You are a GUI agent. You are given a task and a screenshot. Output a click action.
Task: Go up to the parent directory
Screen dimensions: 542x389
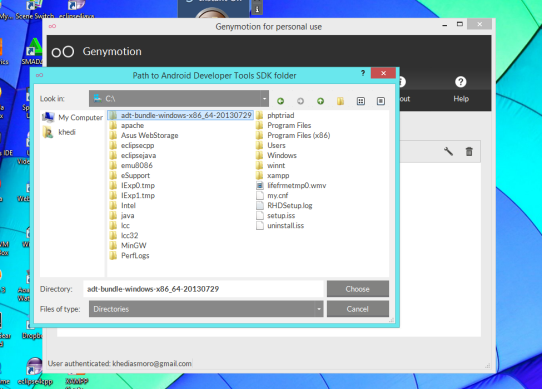320,101
